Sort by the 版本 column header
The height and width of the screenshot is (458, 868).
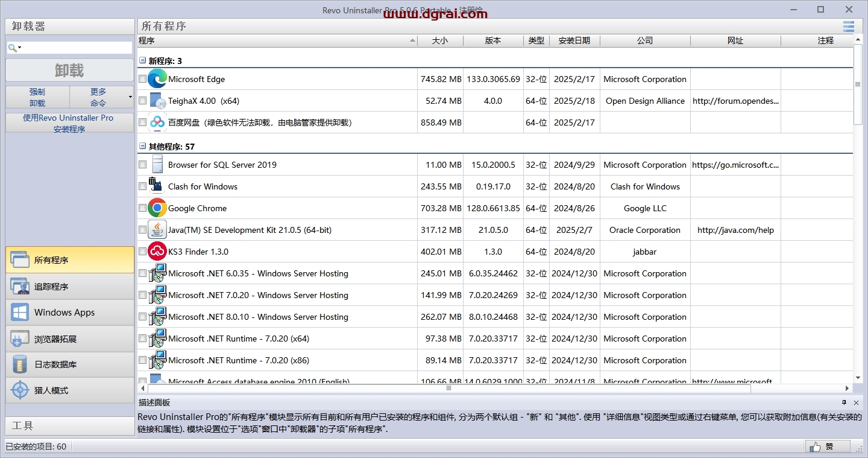tap(493, 40)
